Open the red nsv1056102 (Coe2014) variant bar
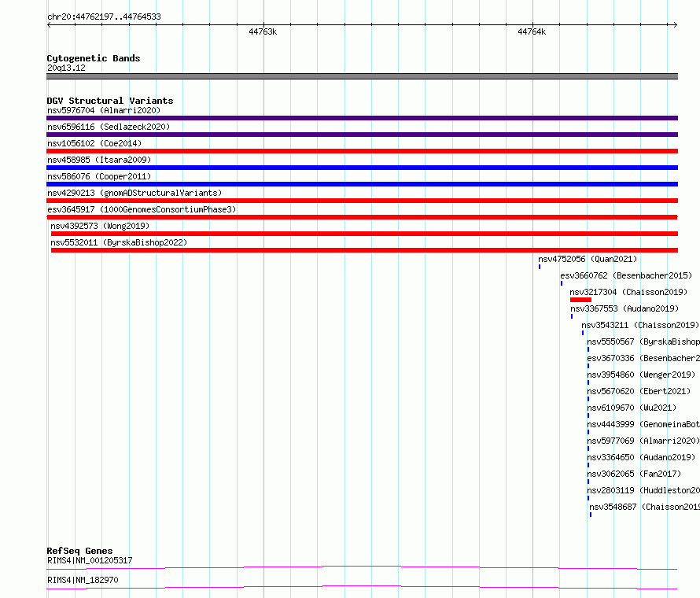700x598 pixels. tap(362, 151)
